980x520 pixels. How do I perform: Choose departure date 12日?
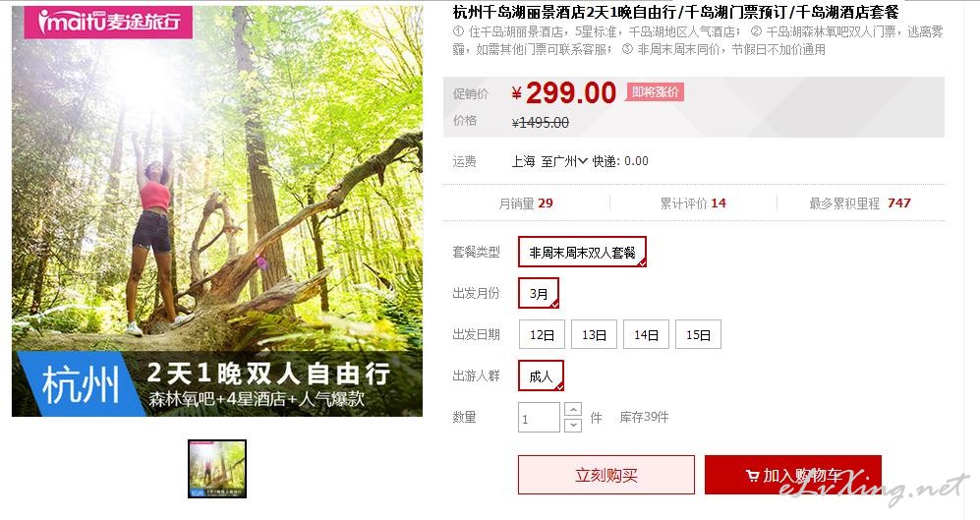[x=542, y=334]
